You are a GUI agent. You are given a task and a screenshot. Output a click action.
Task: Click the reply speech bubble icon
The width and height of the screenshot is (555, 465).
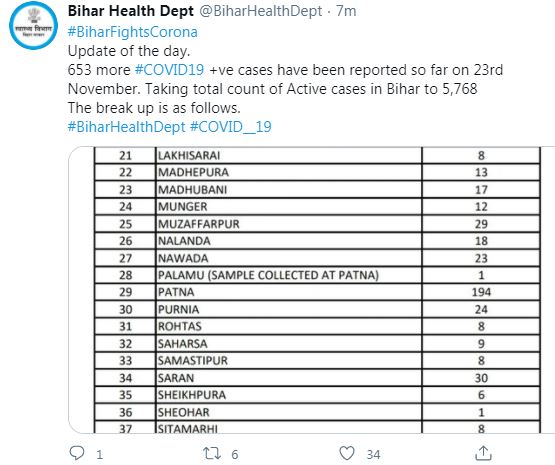[x=77, y=453]
